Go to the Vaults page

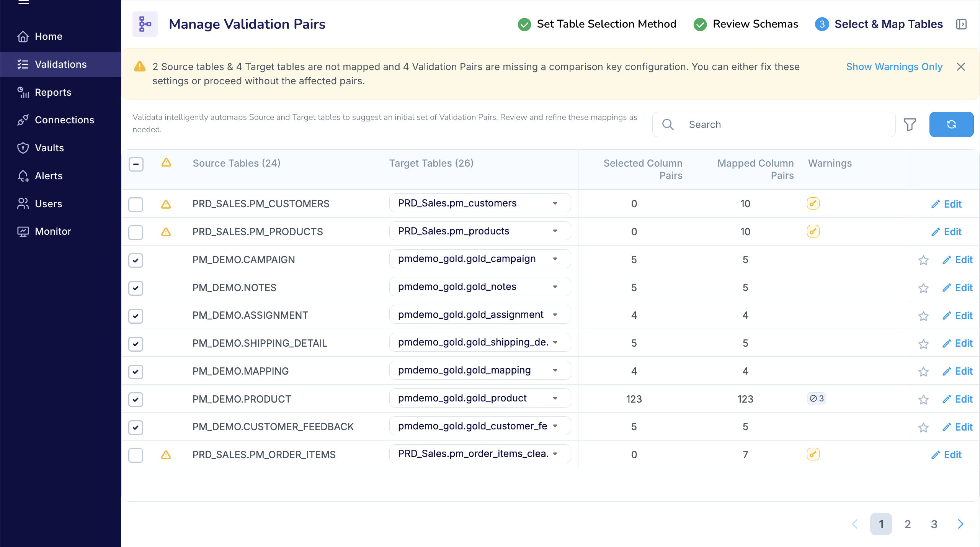(x=49, y=148)
